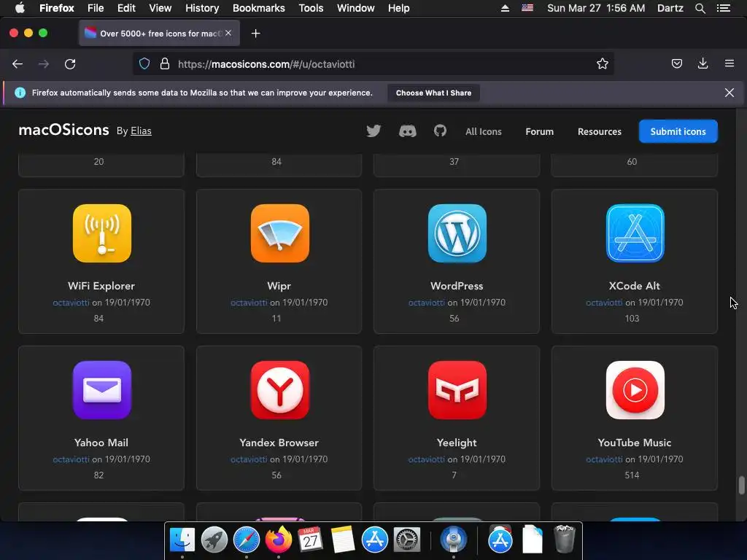Open the Notification Center menu bar icon
Viewport: 747px width, 560px height.
[723, 8]
